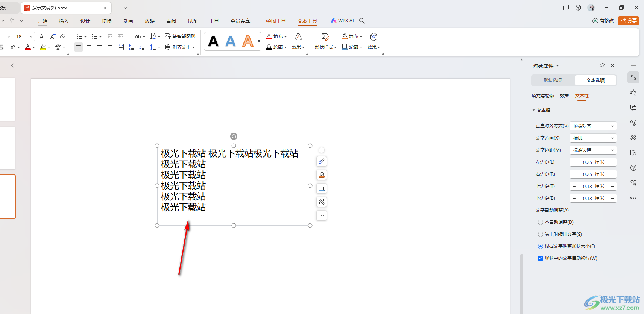Collapse the 文本框 section

533,110
